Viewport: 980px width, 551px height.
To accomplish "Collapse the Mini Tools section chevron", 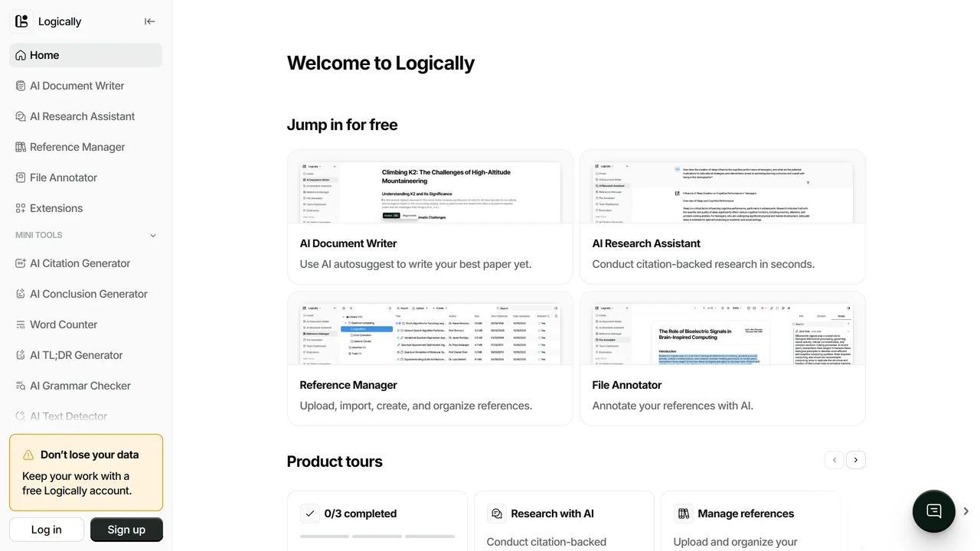I will (153, 236).
